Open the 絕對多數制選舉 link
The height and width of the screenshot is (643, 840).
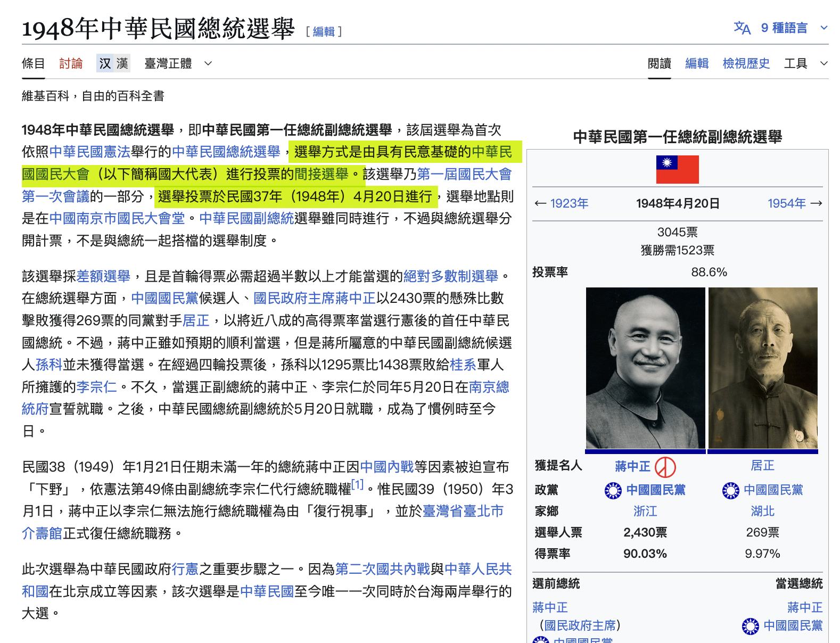point(451,276)
